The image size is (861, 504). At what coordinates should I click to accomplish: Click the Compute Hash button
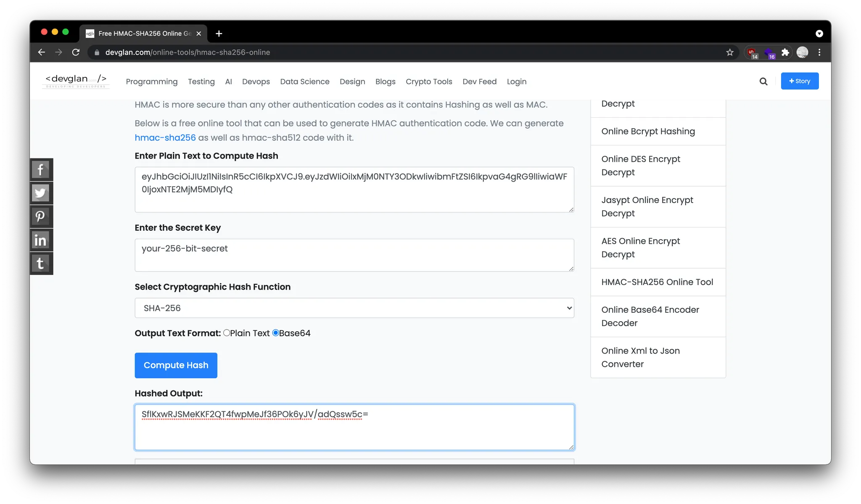tap(176, 365)
